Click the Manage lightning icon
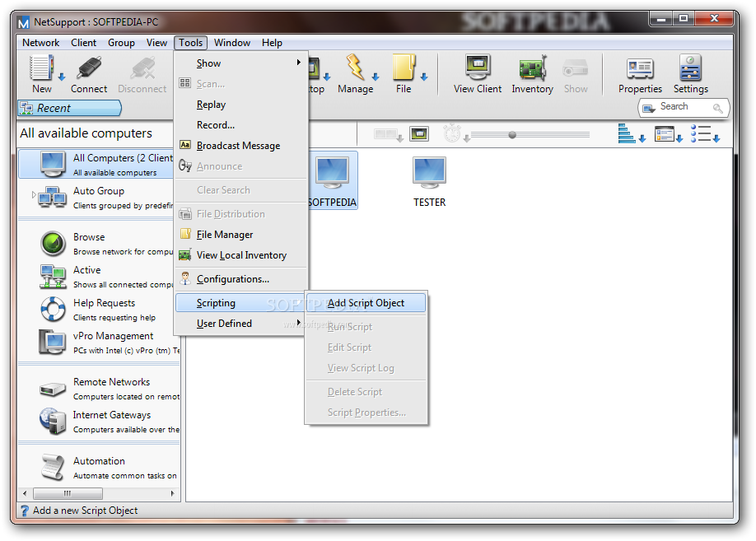This screenshot has width=756, height=541. pyautogui.click(x=355, y=68)
